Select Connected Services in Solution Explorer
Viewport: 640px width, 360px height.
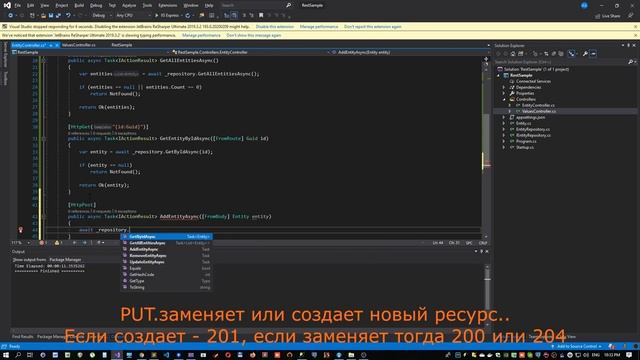(x=533, y=81)
